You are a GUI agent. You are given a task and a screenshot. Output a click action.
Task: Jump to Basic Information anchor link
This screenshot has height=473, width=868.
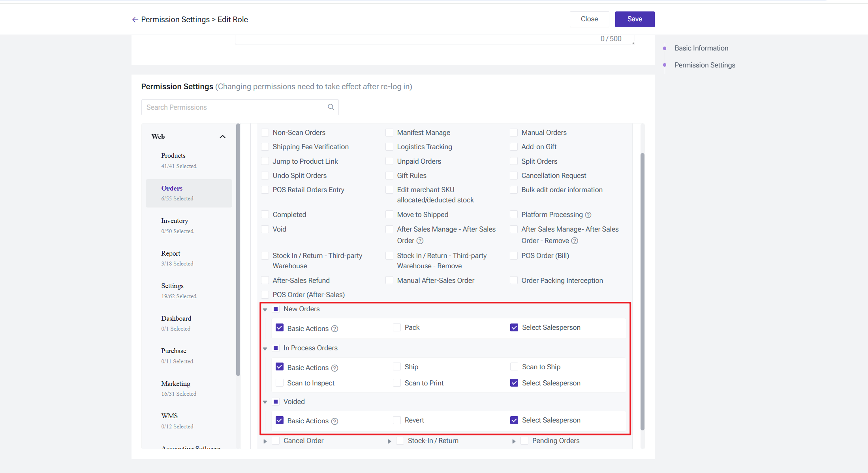(x=701, y=48)
